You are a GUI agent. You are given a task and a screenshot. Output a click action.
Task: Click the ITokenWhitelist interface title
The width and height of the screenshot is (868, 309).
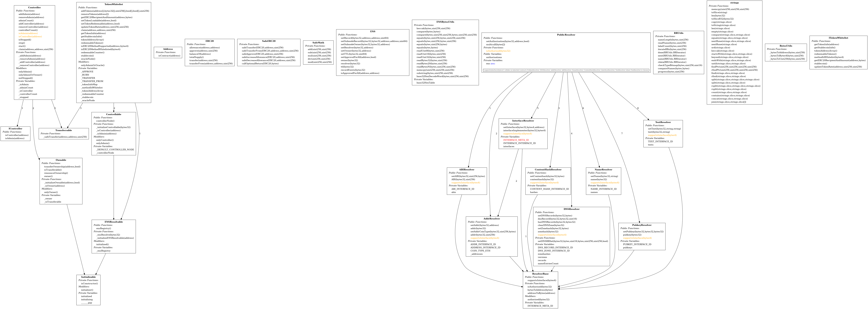[x=838, y=38]
